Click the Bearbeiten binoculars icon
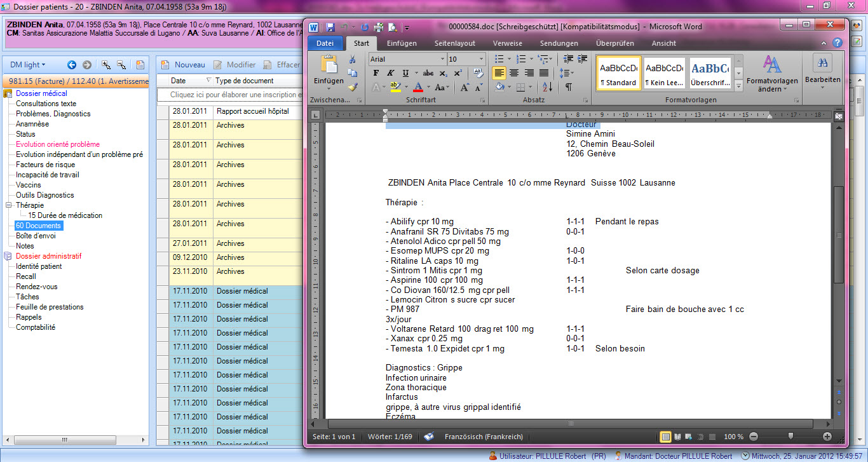 (x=822, y=64)
